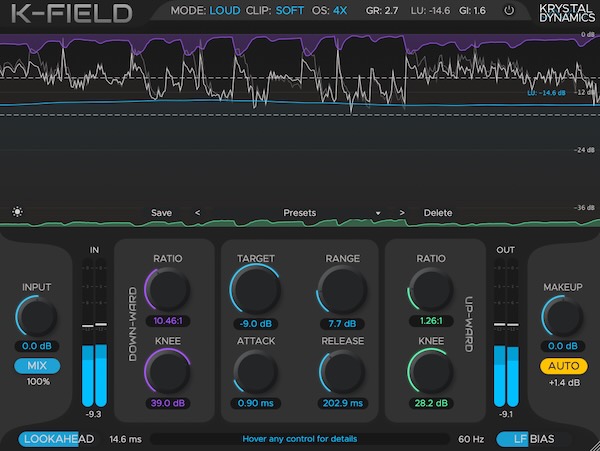This screenshot has height=451, width=600.
Task: Click the GI: 1.6 readout
Action: tap(473, 10)
